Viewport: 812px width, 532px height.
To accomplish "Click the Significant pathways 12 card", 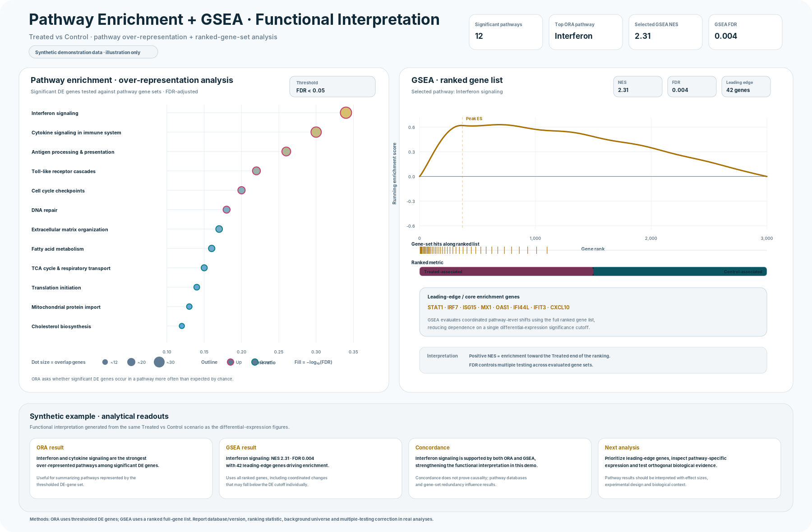I will [506, 32].
